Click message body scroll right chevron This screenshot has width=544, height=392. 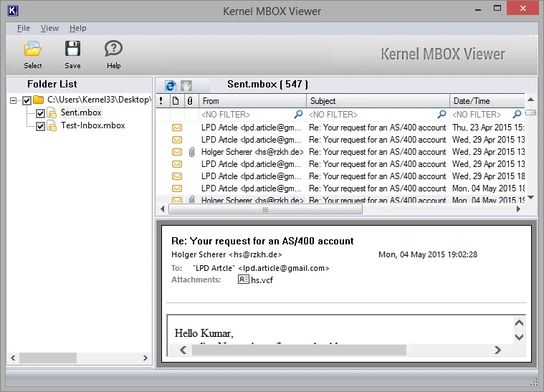coord(497,350)
